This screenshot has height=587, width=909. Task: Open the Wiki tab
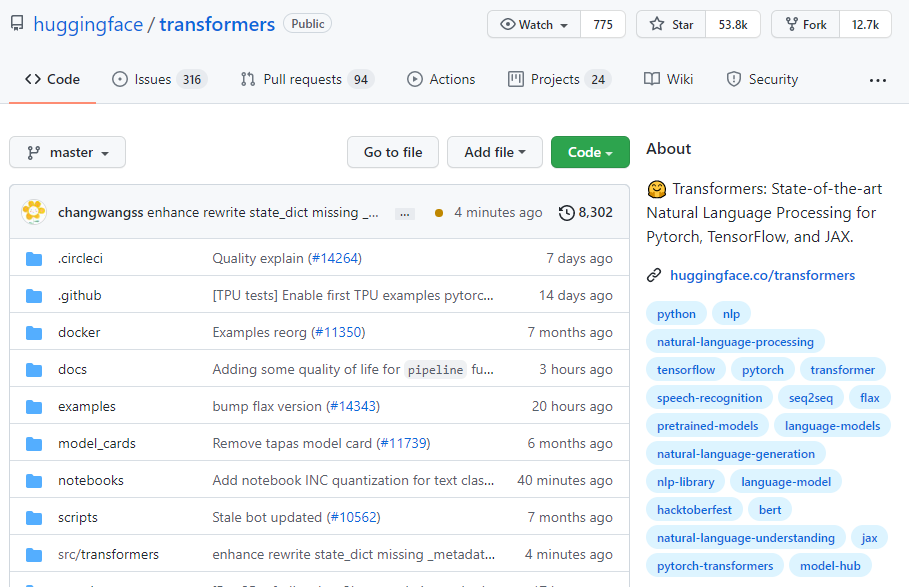coord(668,79)
